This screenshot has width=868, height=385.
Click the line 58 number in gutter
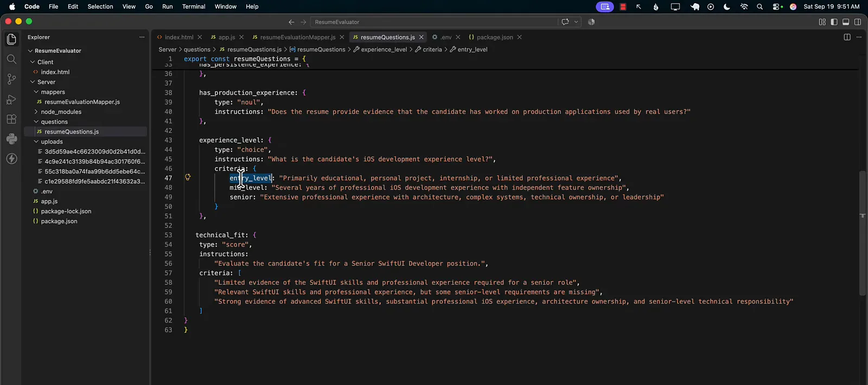point(168,283)
